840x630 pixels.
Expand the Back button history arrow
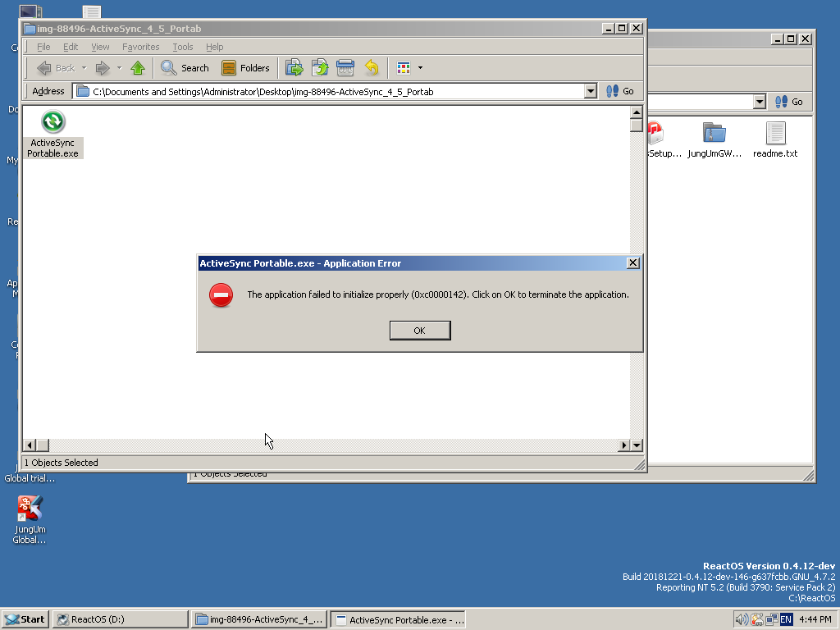[84, 68]
